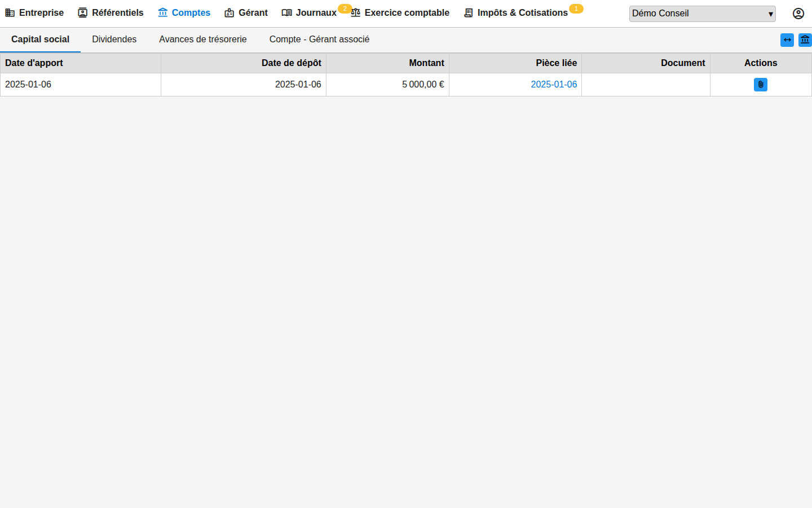Open the Avances de trésorerie tab
812x508 pixels.
(x=203, y=40)
